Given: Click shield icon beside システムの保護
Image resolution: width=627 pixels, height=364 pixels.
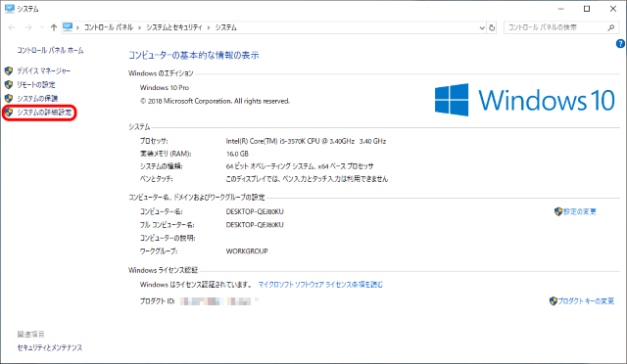Looking at the screenshot, I should [x=9, y=98].
